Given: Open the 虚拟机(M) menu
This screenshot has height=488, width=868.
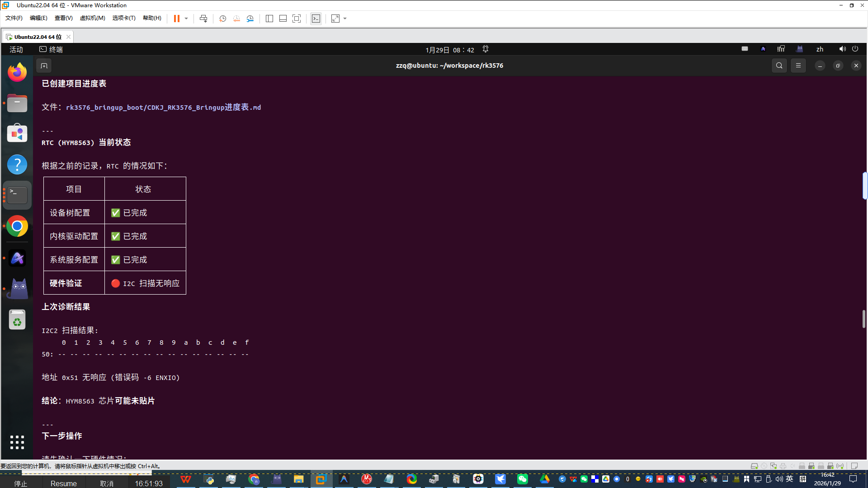Looking at the screenshot, I should pyautogui.click(x=92, y=18).
